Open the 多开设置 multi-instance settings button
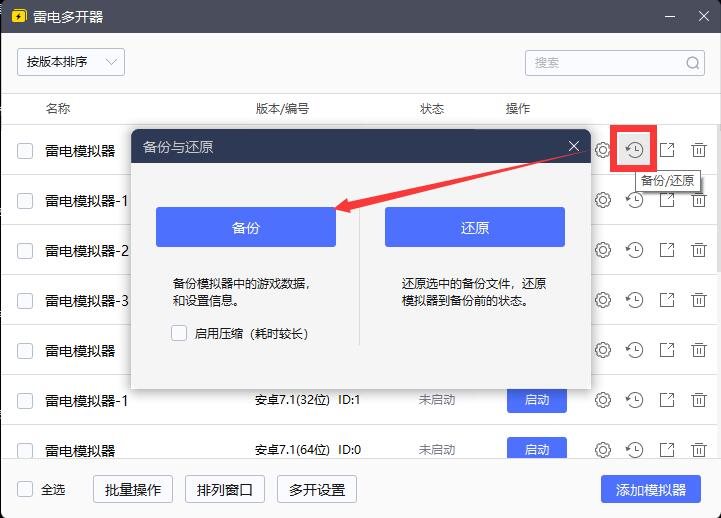 coord(317,490)
